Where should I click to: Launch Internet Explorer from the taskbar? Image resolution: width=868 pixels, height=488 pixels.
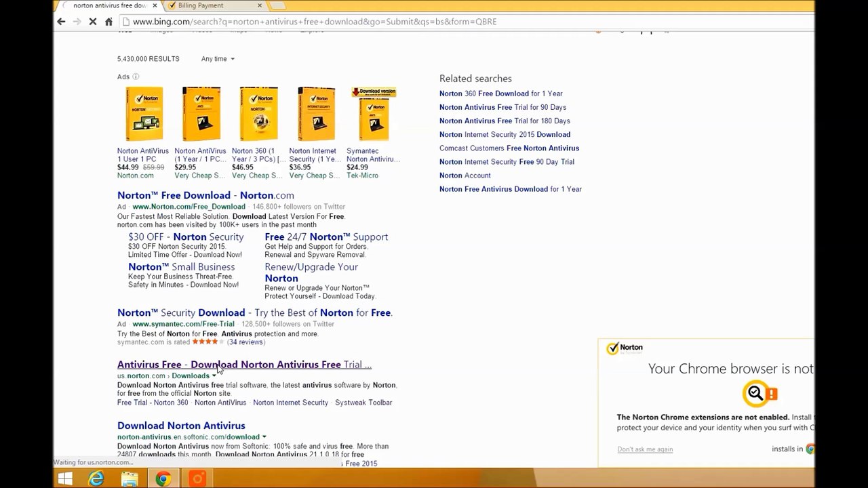click(97, 479)
